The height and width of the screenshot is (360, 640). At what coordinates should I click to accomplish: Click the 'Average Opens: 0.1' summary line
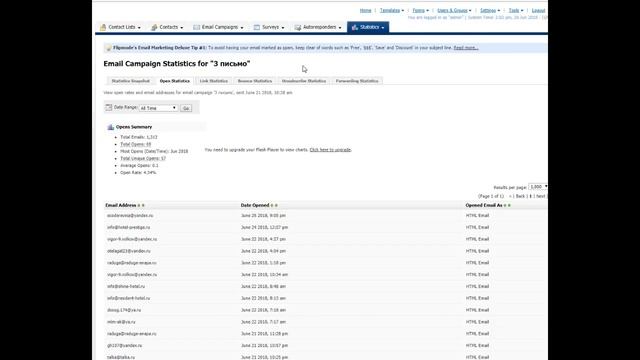pyautogui.click(x=139, y=166)
